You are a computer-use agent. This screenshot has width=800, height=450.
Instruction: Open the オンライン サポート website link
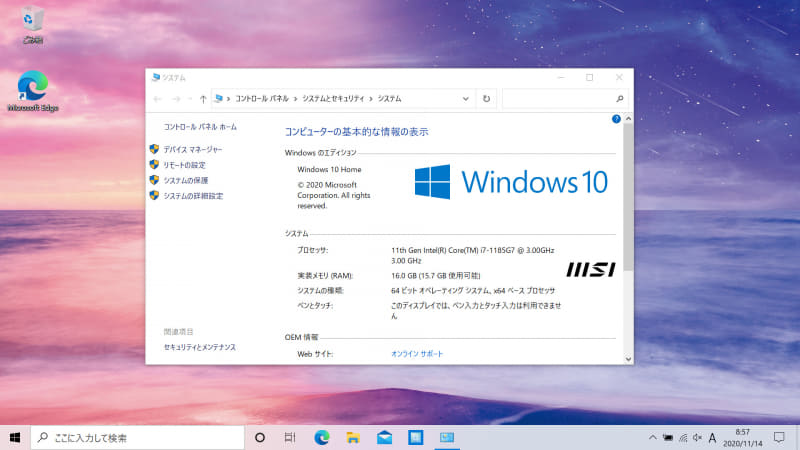pos(417,354)
